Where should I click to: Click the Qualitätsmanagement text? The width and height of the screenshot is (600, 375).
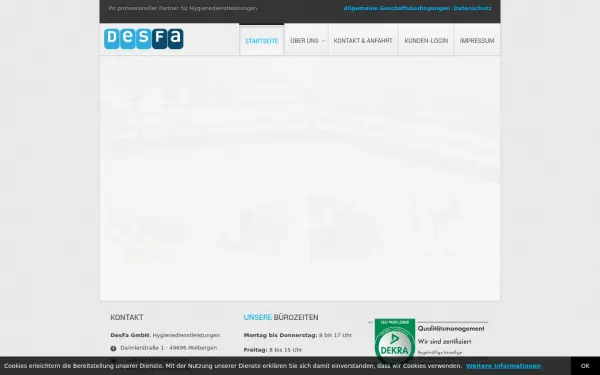pyautogui.click(x=451, y=328)
